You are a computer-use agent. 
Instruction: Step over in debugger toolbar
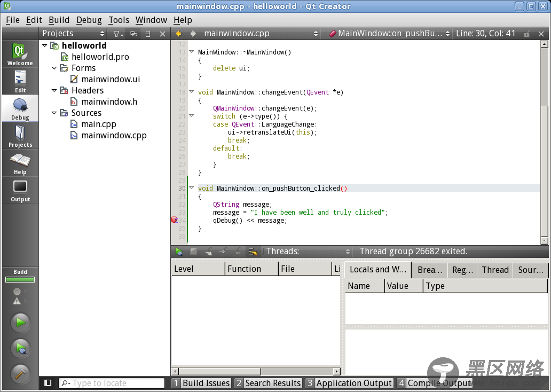(x=208, y=252)
